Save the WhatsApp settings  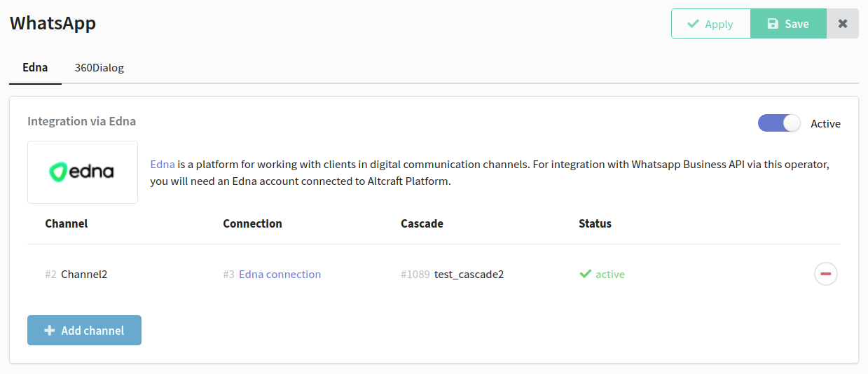[x=789, y=24]
